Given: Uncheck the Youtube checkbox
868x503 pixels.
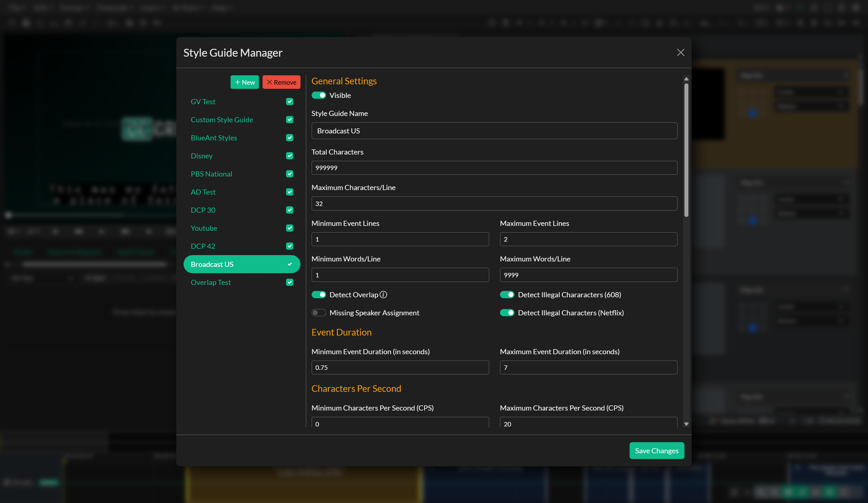Looking at the screenshot, I should click(x=289, y=228).
